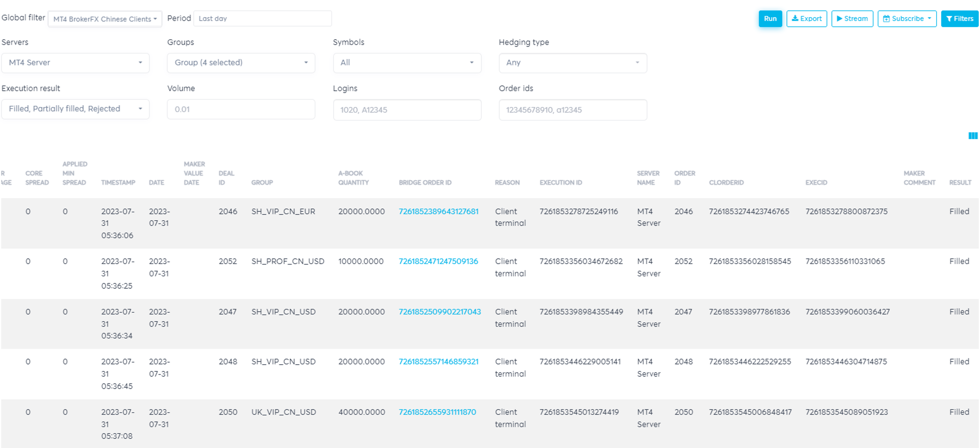
Task: Open bridge order 7261852509902217043
Action: [440, 312]
